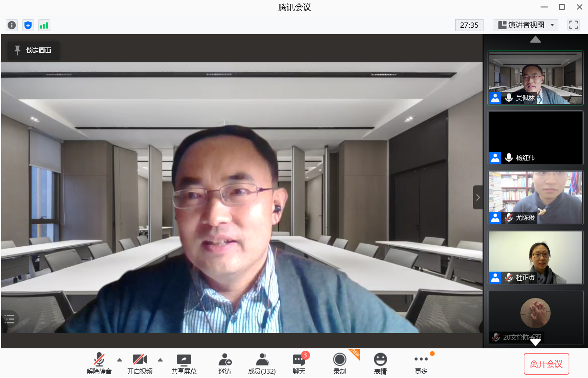Open the Emoji (表情) reactions
Screen dimensions: 588x378
click(x=380, y=364)
